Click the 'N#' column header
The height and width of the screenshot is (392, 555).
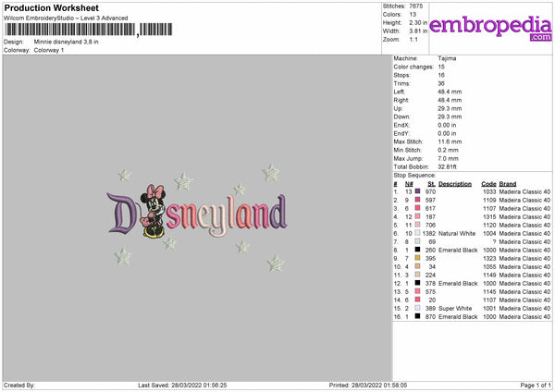409,184
